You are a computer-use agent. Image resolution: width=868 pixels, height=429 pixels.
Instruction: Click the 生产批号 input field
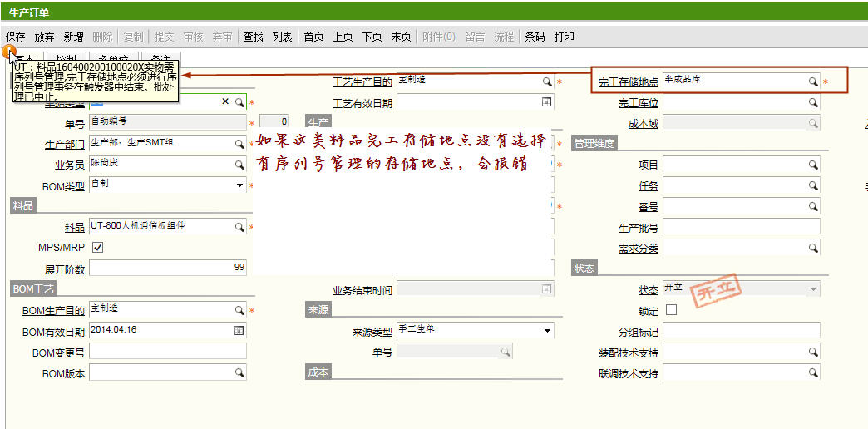(741, 227)
